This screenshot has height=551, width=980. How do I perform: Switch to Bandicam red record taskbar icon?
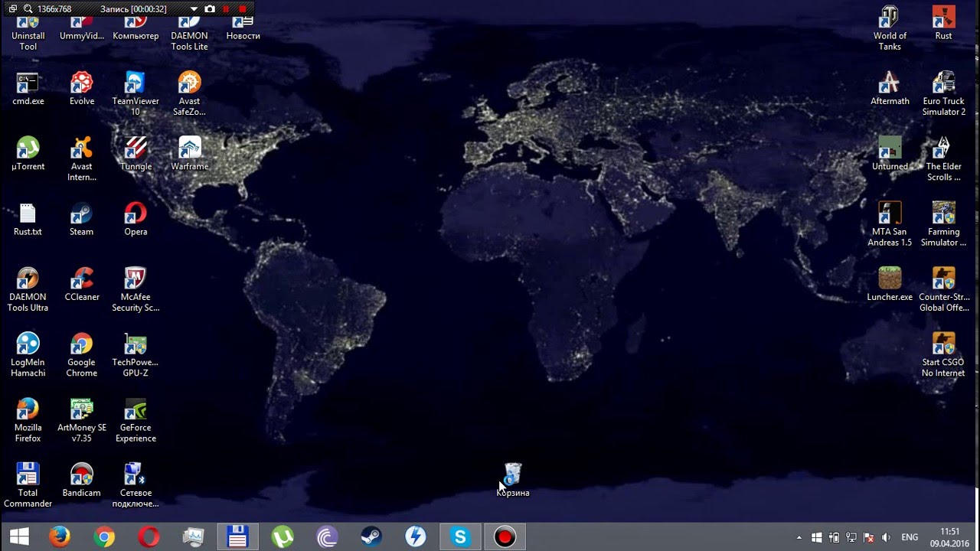tap(505, 537)
